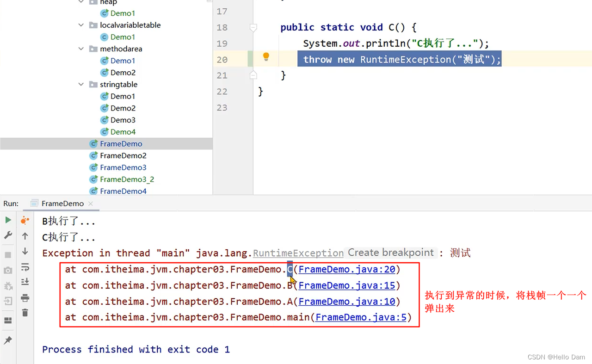Open FrameDemo.java:20 stack trace link
The image size is (592, 364).
pyautogui.click(x=347, y=269)
